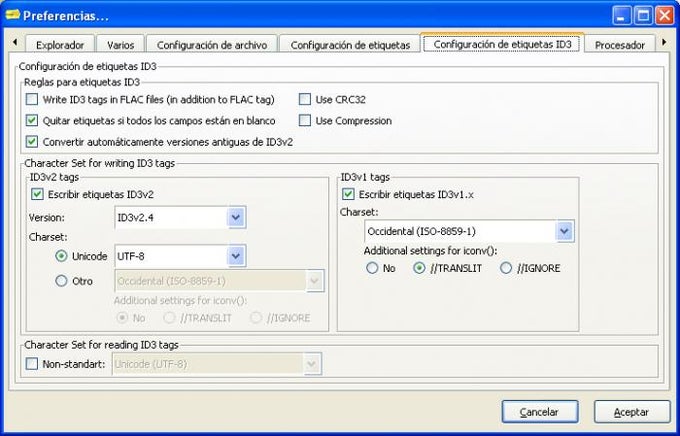Go to Configuración de archivo tab

point(212,45)
